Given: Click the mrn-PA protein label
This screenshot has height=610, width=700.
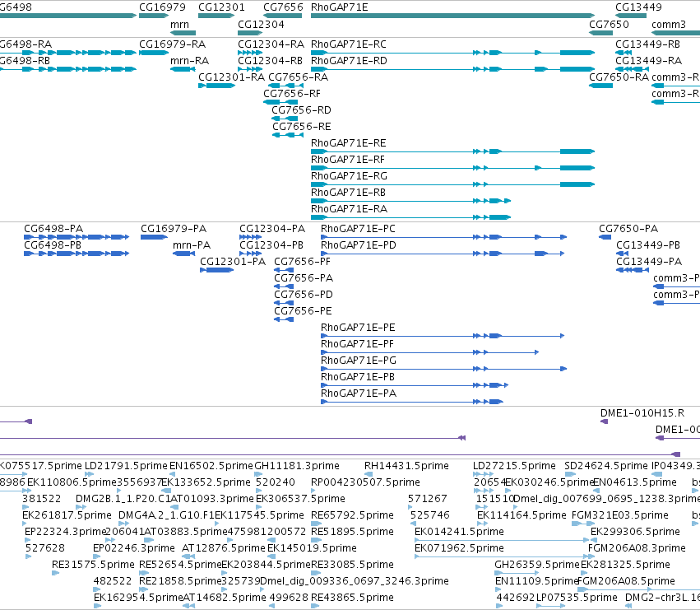Looking at the screenshot, I should coord(192,245).
